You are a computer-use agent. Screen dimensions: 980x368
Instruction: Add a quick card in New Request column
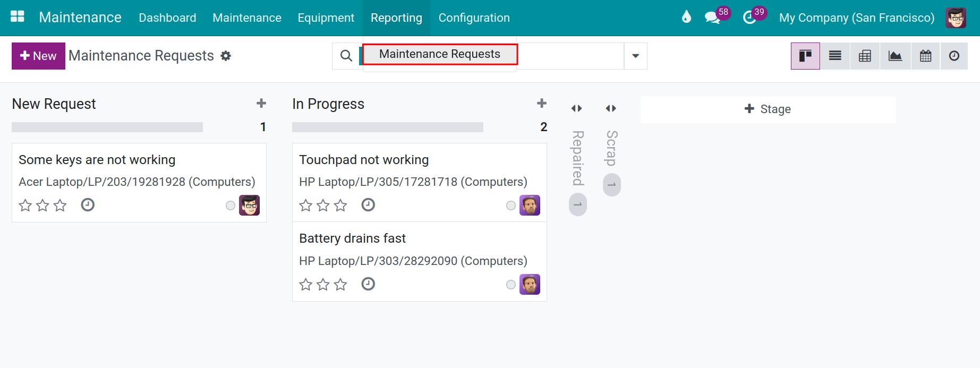point(261,103)
